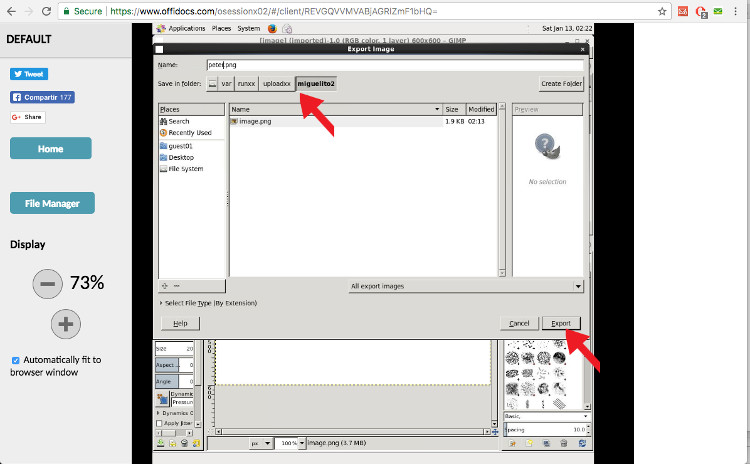The image size is (750, 464).
Task: Open the Chrome three-dot menu
Action: [736, 11]
